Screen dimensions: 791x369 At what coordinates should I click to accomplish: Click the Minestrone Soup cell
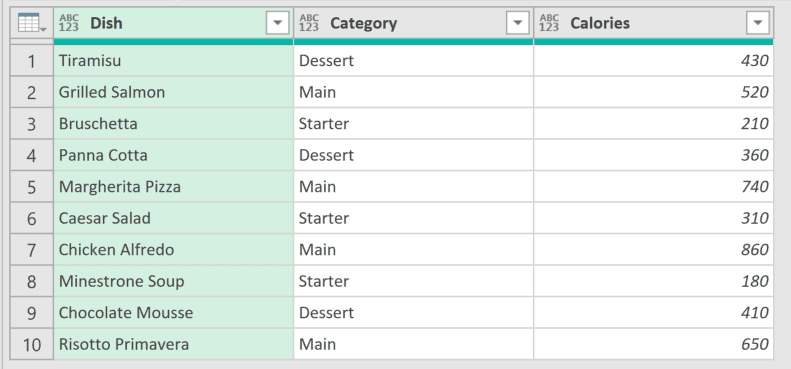coord(174,281)
